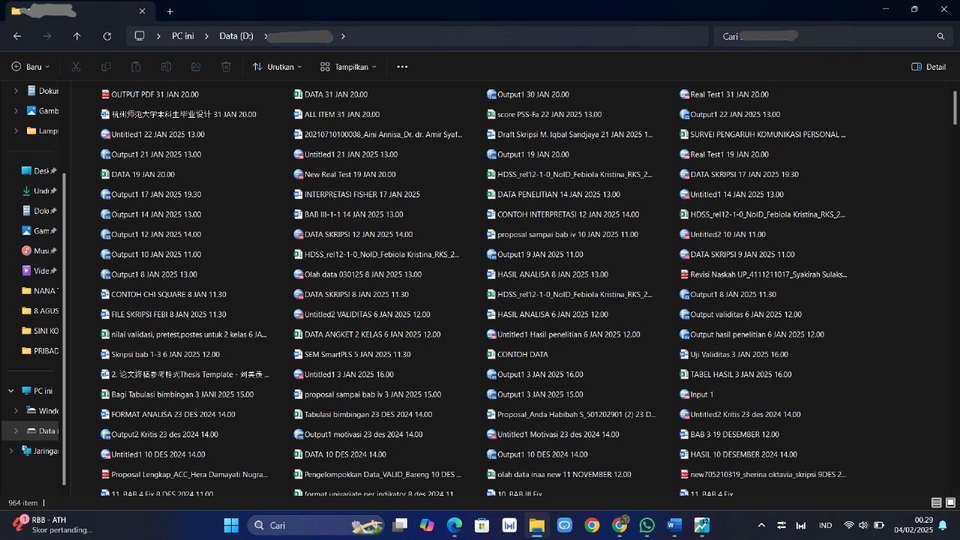This screenshot has width=960, height=540.
Task: Select file SEM SmartPLS 5 JAN 2025 11.30
Action: coord(352,354)
